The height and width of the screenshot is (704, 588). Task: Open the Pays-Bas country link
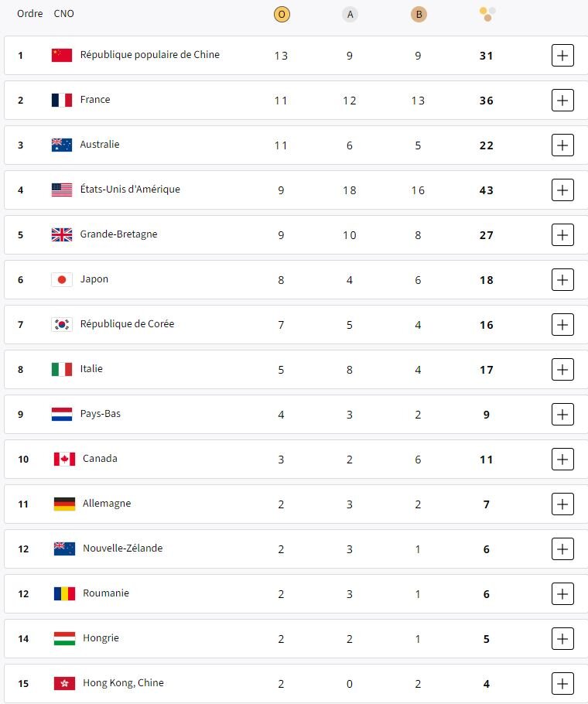(101, 414)
